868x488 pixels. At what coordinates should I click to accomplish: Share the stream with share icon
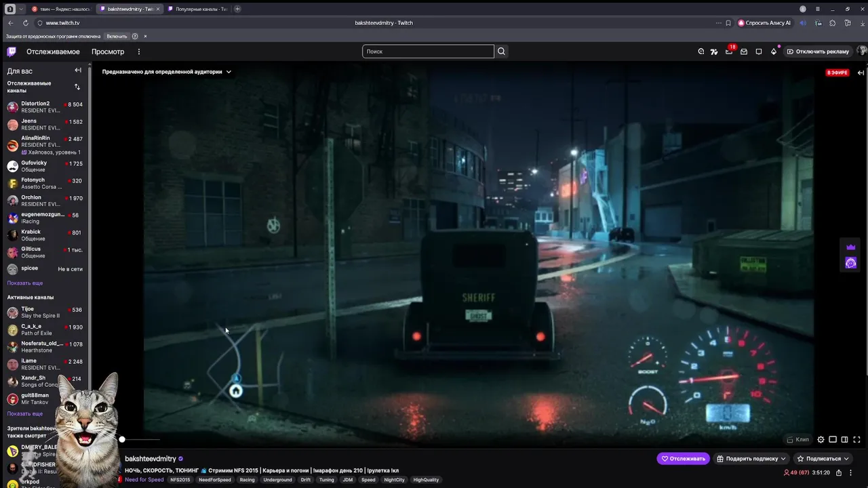839,472
